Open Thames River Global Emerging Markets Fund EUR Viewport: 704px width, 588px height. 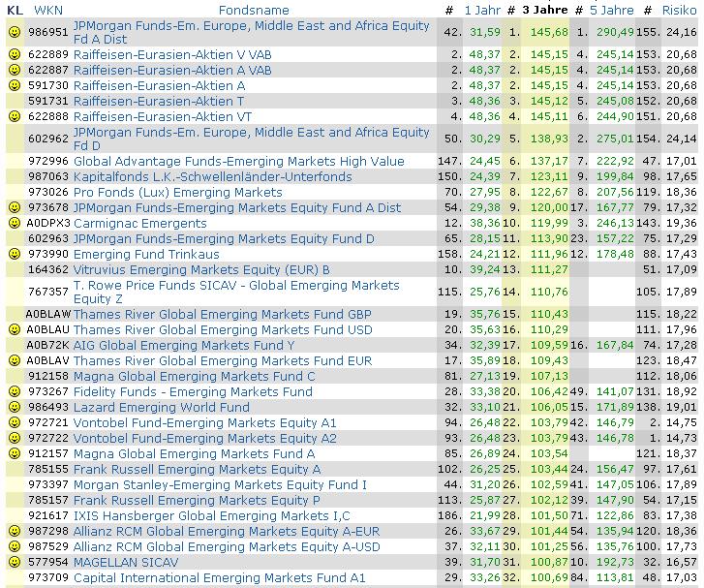pos(223,360)
